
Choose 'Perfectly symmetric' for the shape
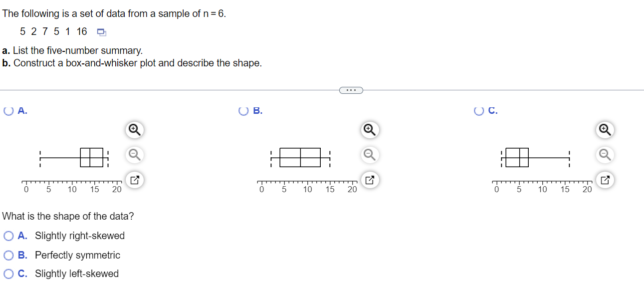point(8,255)
